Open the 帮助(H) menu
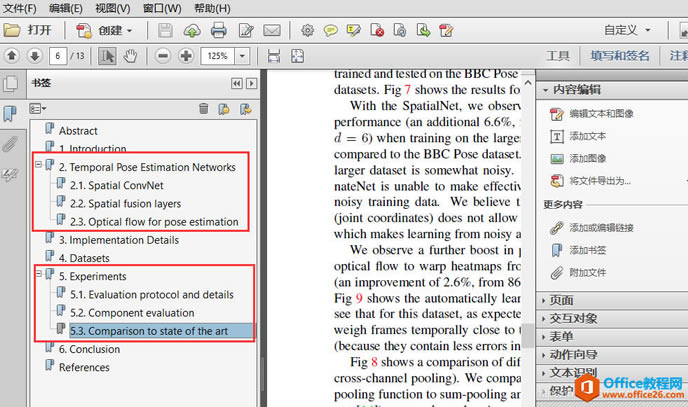688x407 pixels. click(212, 8)
